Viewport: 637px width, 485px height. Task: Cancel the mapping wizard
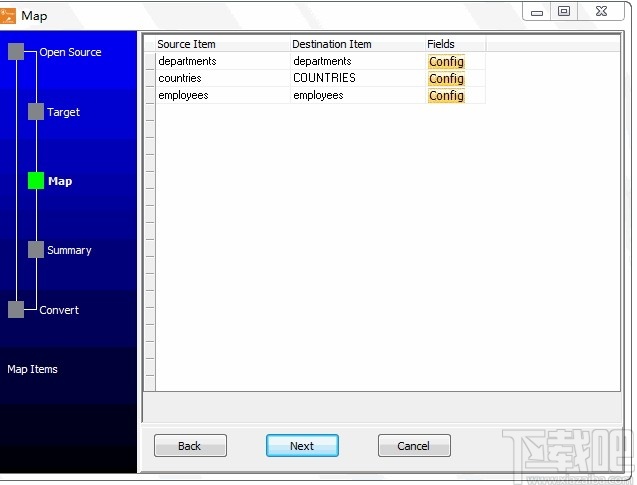point(414,446)
